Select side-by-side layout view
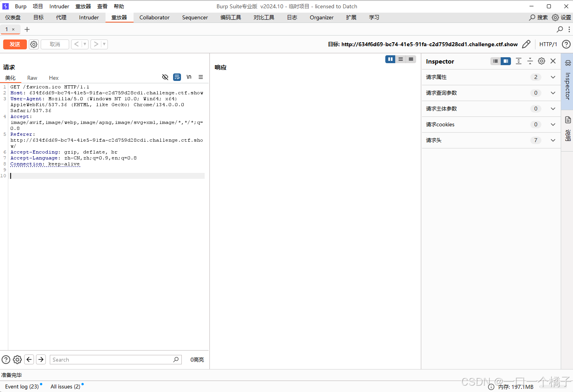 pyautogui.click(x=390, y=59)
